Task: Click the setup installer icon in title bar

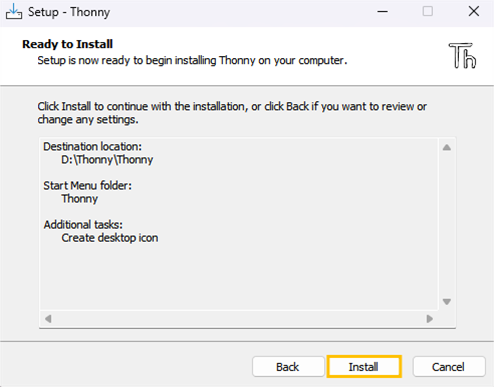Action: click(x=14, y=12)
